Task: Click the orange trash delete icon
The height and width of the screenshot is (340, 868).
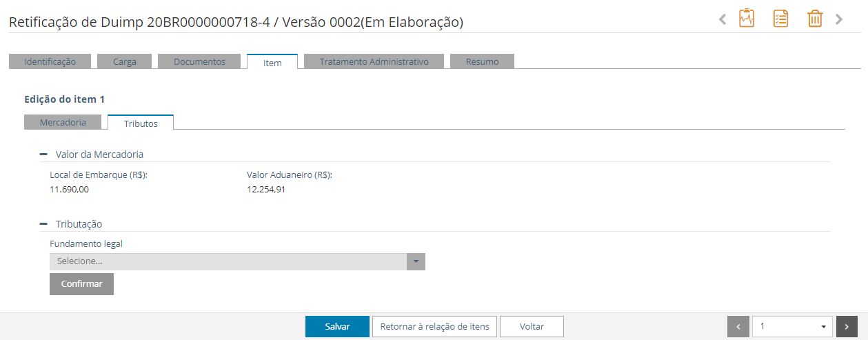Action: tap(815, 19)
